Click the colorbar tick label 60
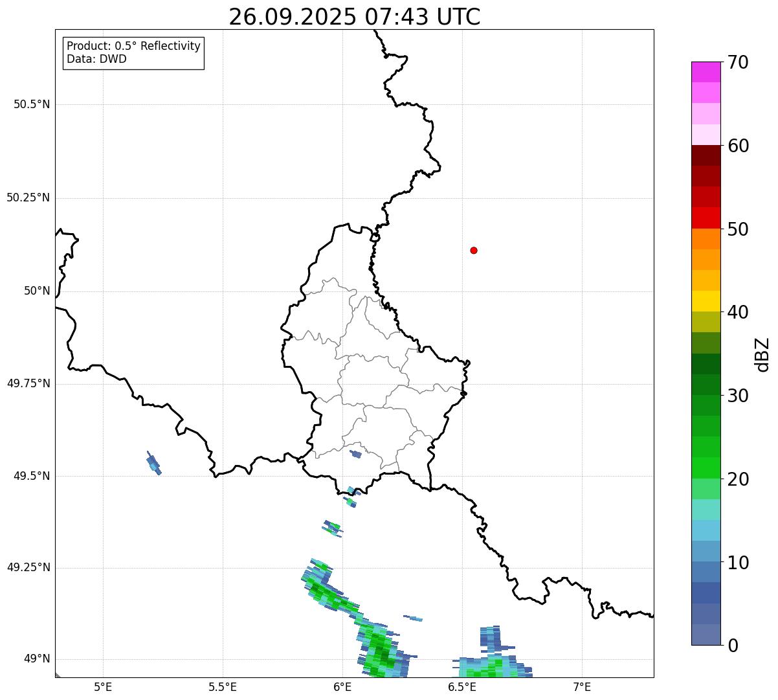Viewport: 778px width, 700px height. pyautogui.click(x=739, y=146)
